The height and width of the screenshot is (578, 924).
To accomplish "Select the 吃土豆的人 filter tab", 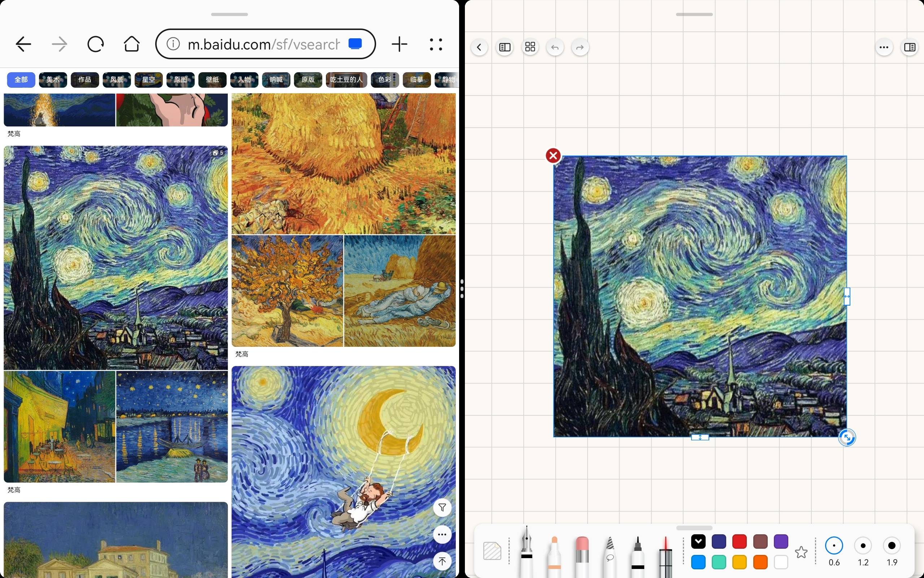I will click(346, 79).
